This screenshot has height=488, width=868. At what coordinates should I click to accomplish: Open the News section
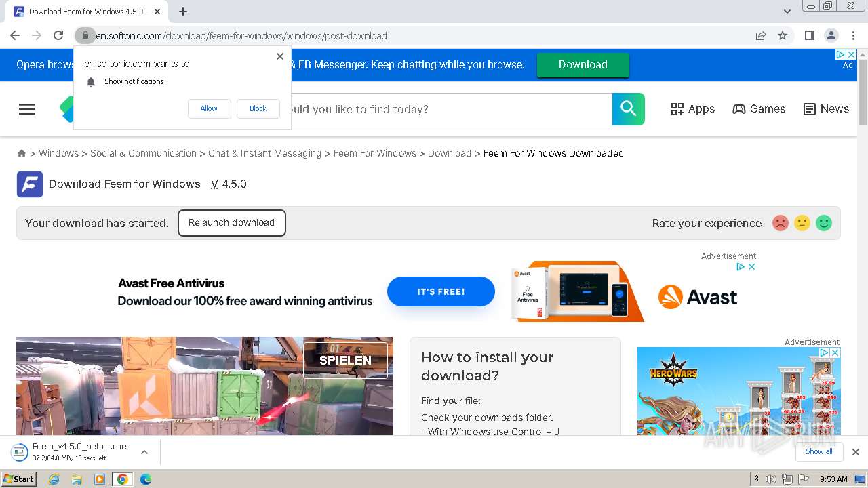(x=826, y=109)
